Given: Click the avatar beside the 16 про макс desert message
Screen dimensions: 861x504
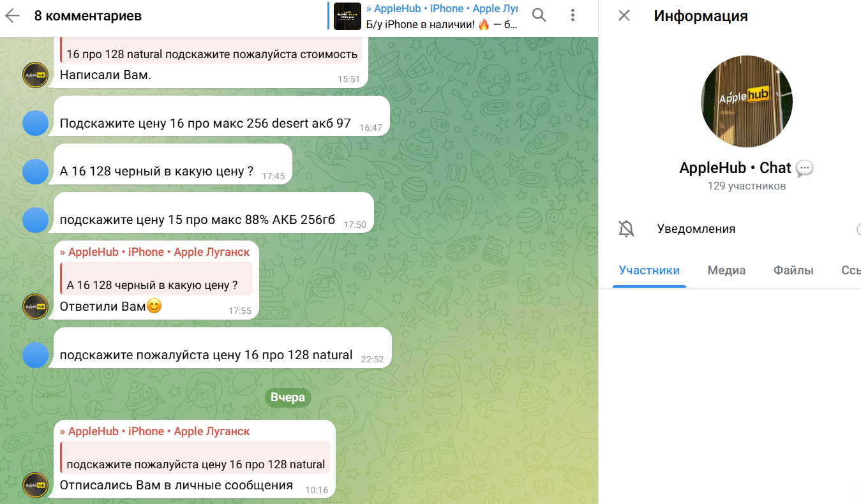Looking at the screenshot, I should pyautogui.click(x=36, y=123).
